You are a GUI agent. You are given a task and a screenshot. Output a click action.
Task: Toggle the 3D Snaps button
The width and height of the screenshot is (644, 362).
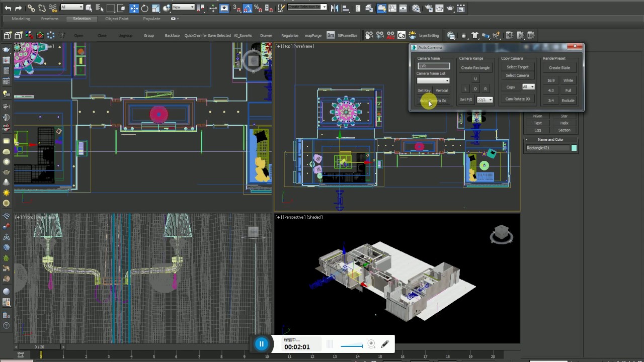(236, 8)
